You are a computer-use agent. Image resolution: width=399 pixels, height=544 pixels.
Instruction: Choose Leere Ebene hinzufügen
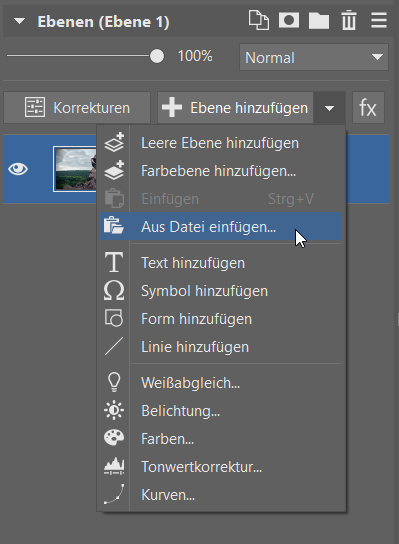point(221,143)
